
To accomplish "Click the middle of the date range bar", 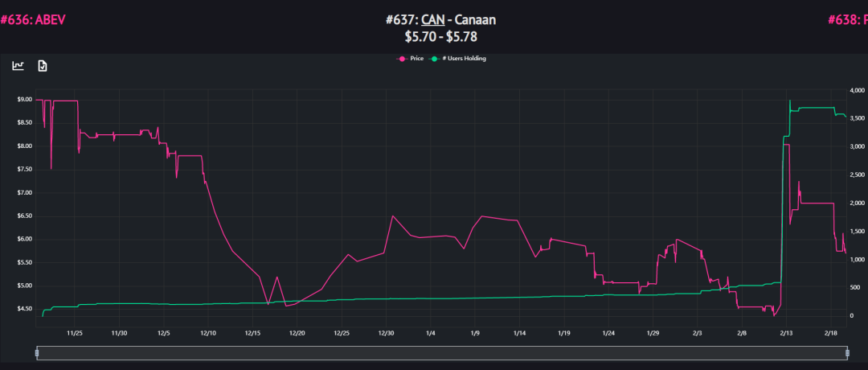I will [441, 352].
